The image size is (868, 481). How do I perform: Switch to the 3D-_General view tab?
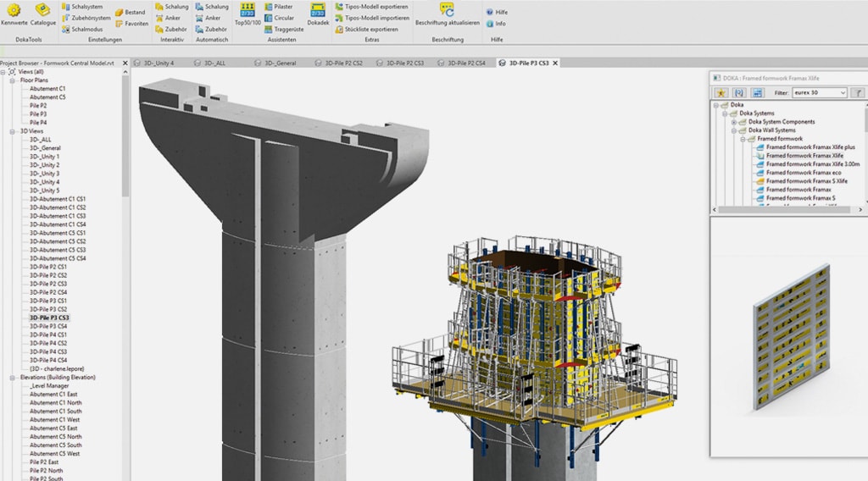[x=280, y=63]
